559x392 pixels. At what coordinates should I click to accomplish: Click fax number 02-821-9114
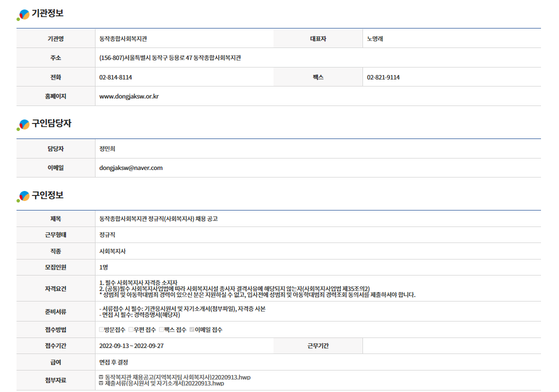pos(383,77)
